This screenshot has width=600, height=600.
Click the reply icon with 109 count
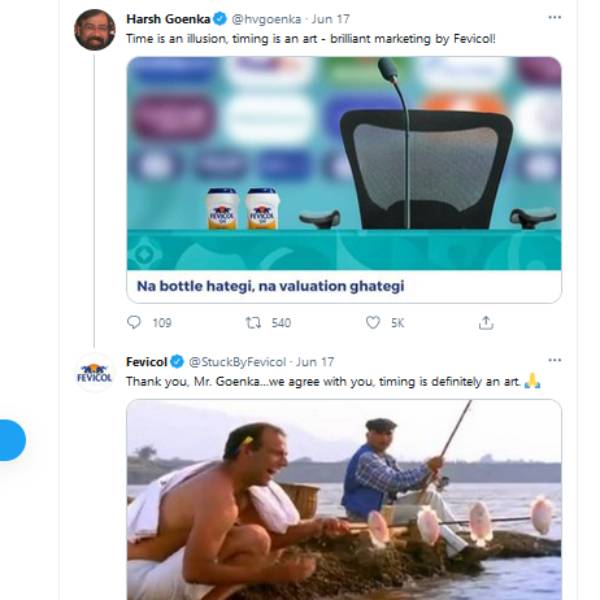coord(135,322)
